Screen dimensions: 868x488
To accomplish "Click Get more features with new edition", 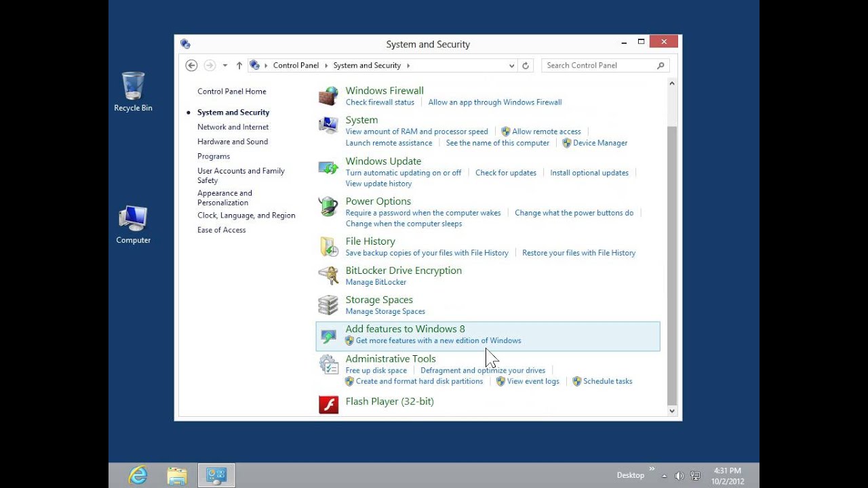I will pos(438,341).
